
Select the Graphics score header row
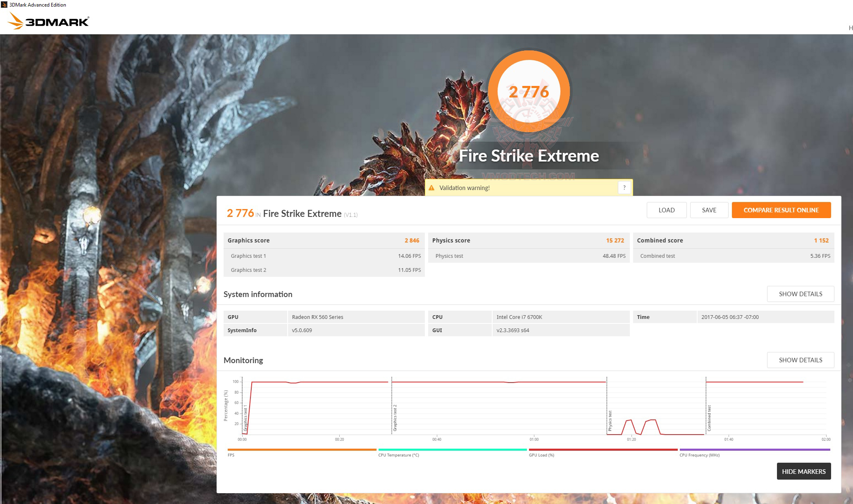tap(324, 240)
